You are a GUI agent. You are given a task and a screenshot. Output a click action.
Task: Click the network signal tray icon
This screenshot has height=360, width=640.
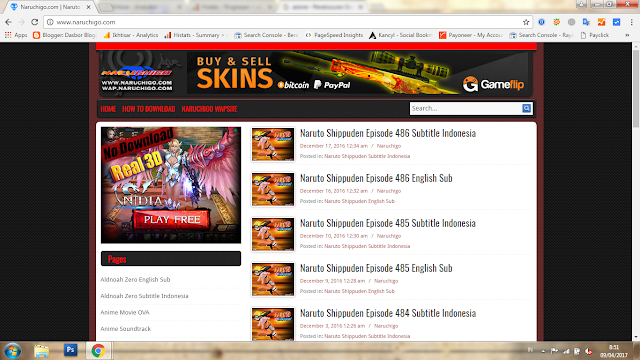click(566, 351)
